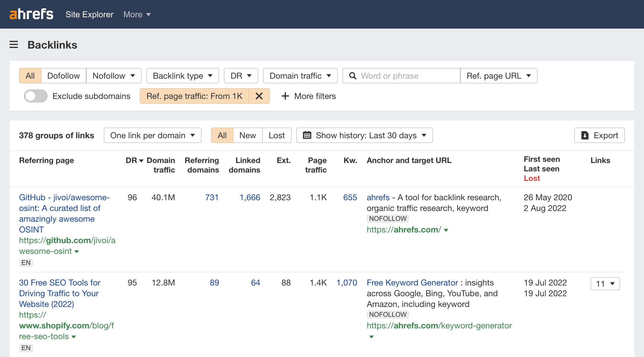Click the ahrefs logo

pyautogui.click(x=32, y=14)
